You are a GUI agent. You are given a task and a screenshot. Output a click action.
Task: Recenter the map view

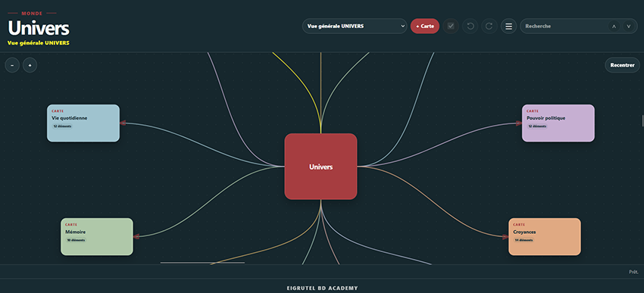pyautogui.click(x=622, y=65)
